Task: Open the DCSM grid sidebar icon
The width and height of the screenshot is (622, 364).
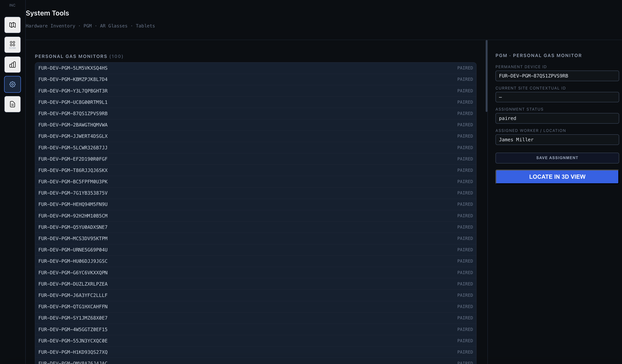Action: [x=12, y=45]
